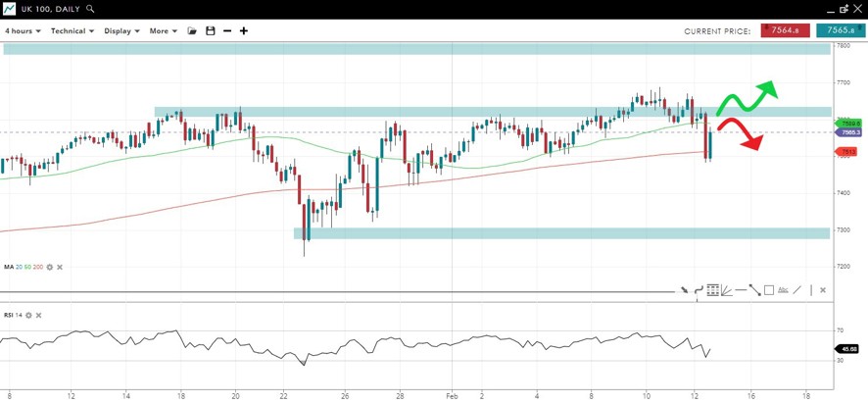Click the teal buy price 7565.8
This screenshot has height=403, width=868.
pos(841,31)
